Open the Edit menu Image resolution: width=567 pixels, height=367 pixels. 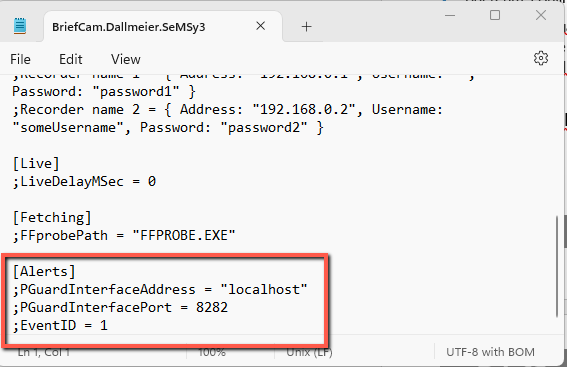(x=71, y=59)
